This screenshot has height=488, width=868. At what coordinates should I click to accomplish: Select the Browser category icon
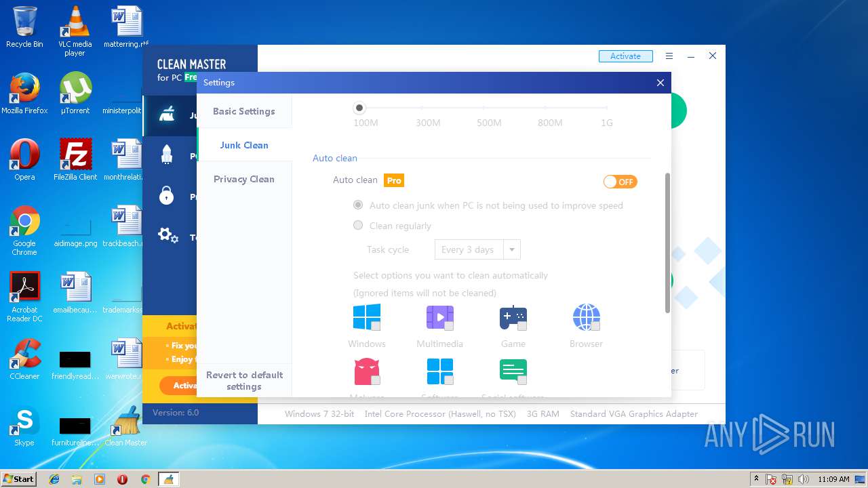click(x=587, y=317)
